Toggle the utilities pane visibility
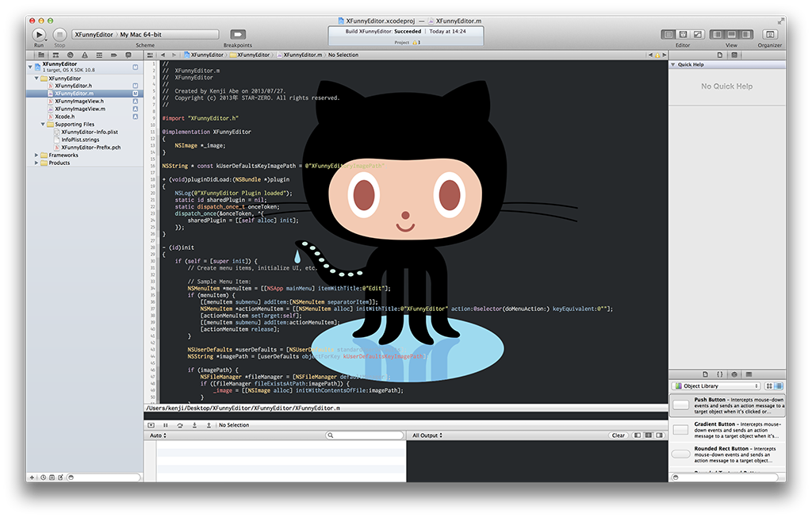 (x=746, y=34)
